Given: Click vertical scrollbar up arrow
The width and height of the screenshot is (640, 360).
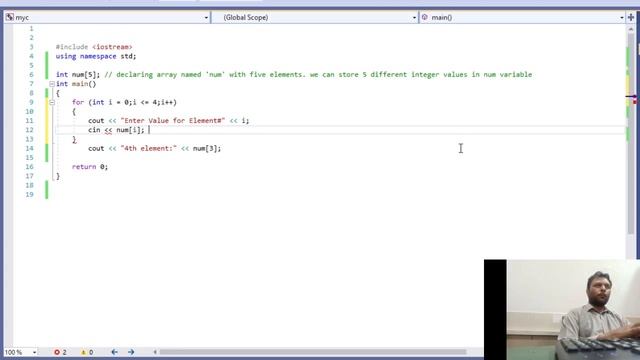Looking at the screenshot, I should (x=631, y=29).
